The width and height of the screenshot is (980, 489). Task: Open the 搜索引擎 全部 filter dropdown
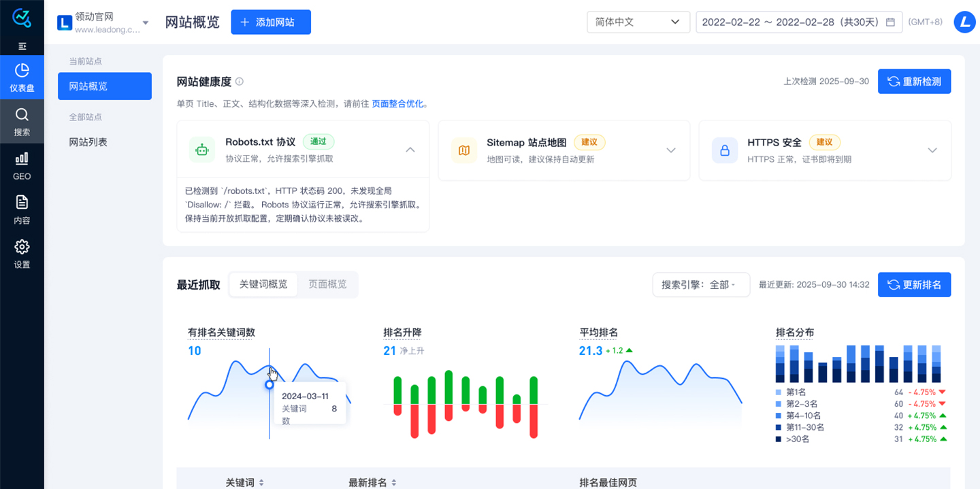tap(701, 285)
